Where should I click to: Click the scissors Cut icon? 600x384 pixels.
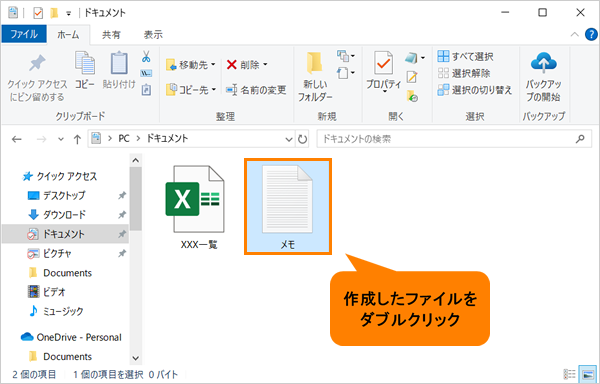[146, 57]
